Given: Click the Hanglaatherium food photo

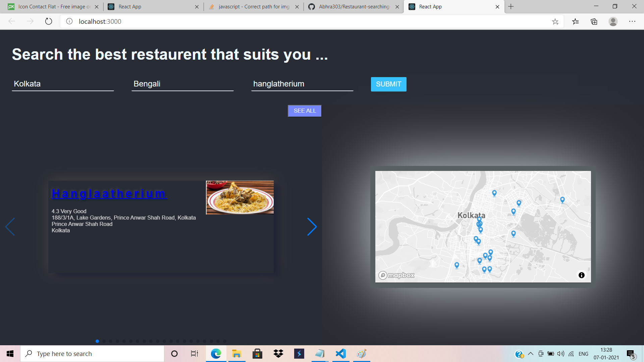Looking at the screenshot, I should click(240, 197).
